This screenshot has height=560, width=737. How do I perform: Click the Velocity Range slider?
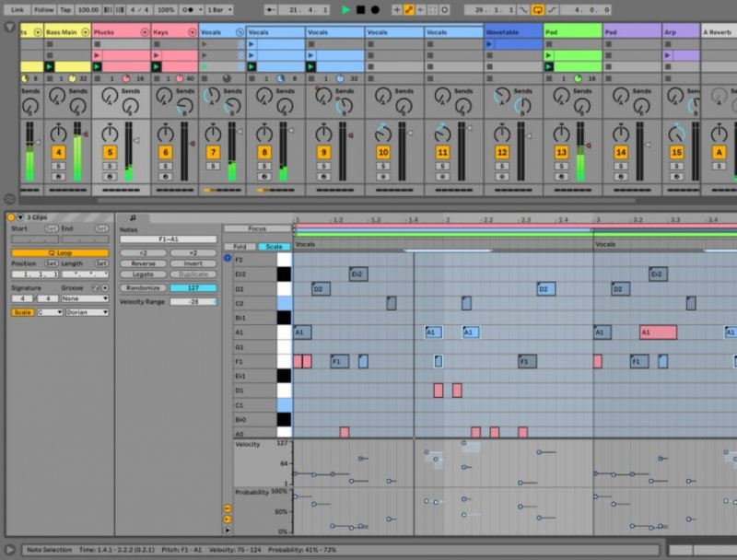193,301
